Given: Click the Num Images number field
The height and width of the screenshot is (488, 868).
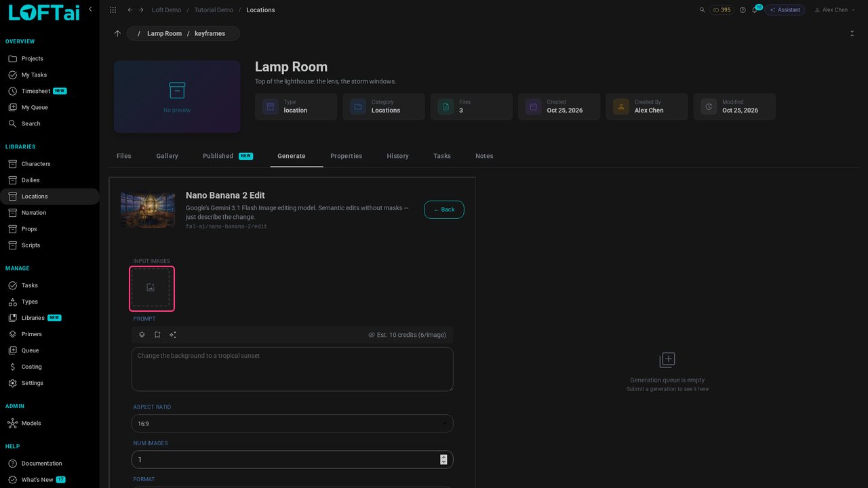Looking at the screenshot, I should tap(292, 460).
